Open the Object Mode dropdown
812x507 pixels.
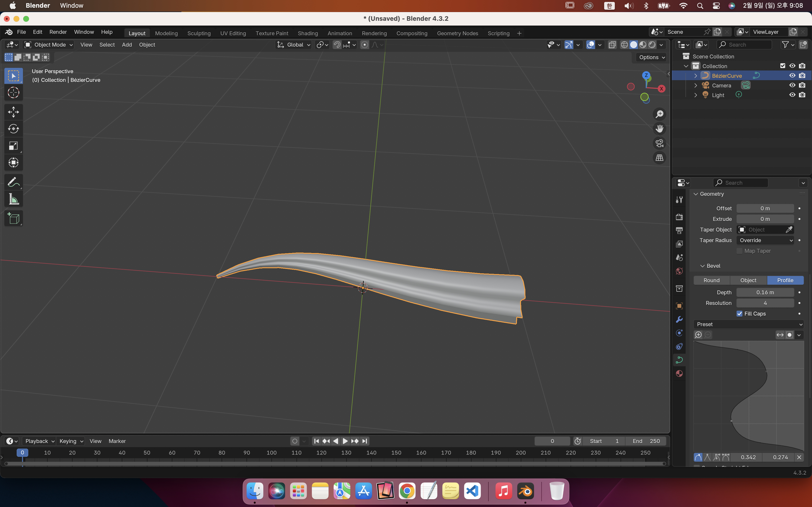pos(49,45)
